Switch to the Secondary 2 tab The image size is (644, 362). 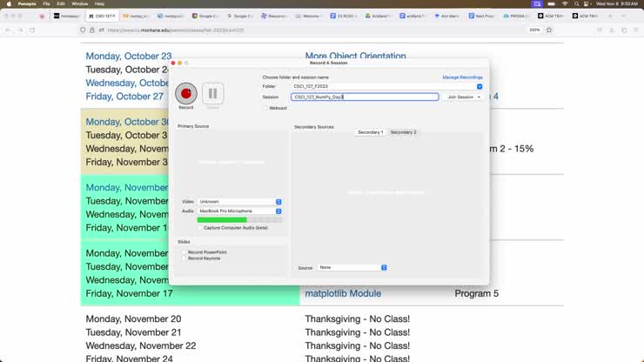(403, 132)
